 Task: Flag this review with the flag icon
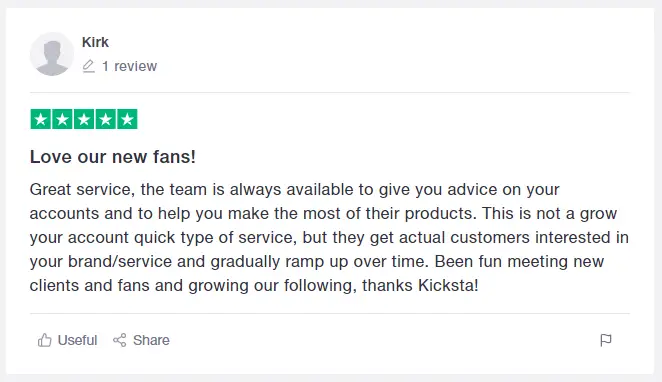[606, 340]
